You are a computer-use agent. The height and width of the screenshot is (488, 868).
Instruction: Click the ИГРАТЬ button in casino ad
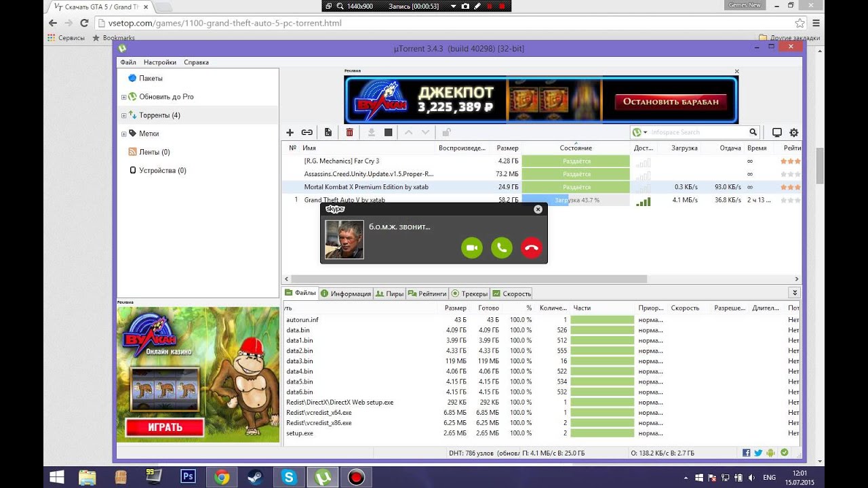[x=165, y=427]
